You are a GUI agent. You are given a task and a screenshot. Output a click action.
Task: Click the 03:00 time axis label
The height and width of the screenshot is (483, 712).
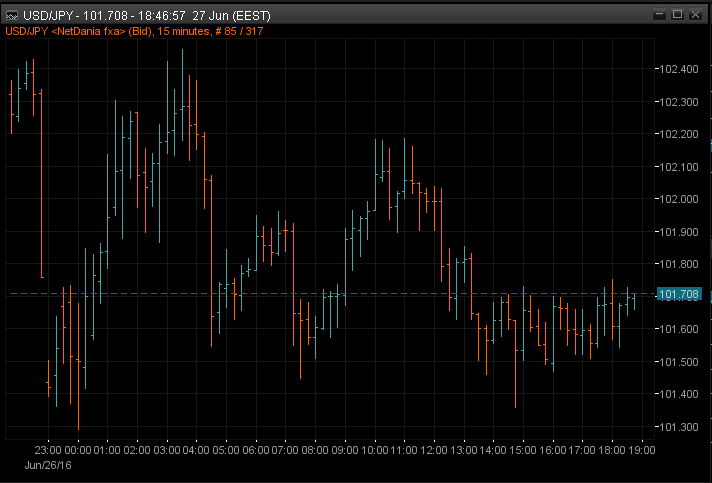[167, 450]
